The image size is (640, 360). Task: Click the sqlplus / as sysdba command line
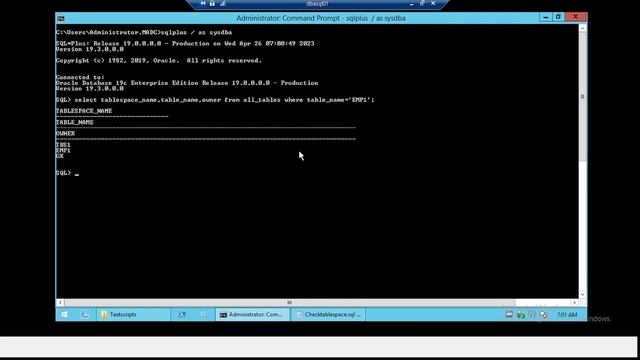click(144, 32)
